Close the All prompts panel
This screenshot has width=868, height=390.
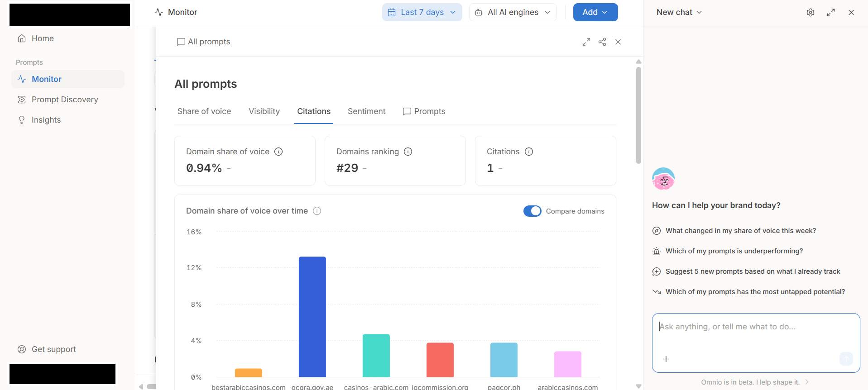point(618,42)
